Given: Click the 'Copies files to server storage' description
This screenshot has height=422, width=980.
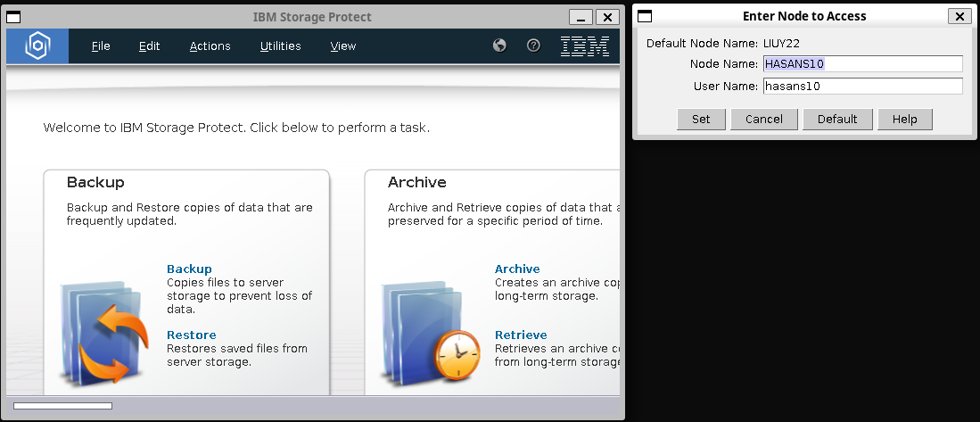Looking at the screenshot, I should tap(239, 295).
